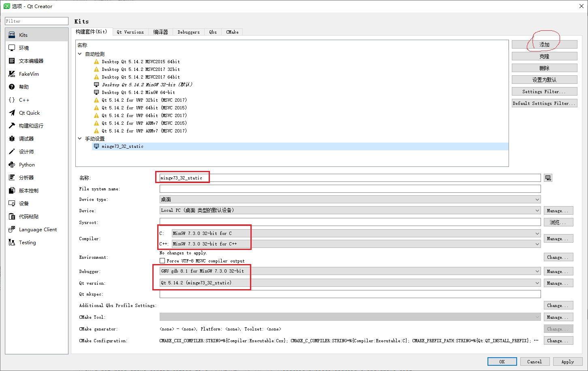This screenshot has width=588, height=371.
Task: Open the Qt version dropdown
Action: [x=537, y=283]
